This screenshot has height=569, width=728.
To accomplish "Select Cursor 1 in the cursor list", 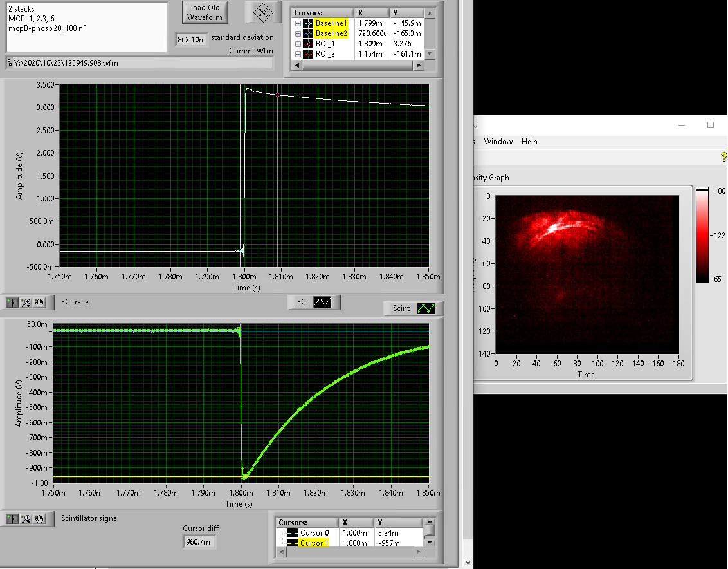I will point(314,543).
